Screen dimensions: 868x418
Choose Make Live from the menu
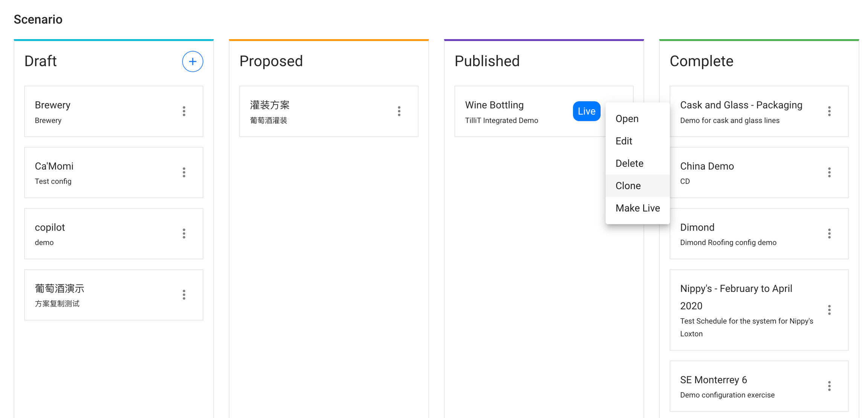pyautogui.click(x=637, y=208)
